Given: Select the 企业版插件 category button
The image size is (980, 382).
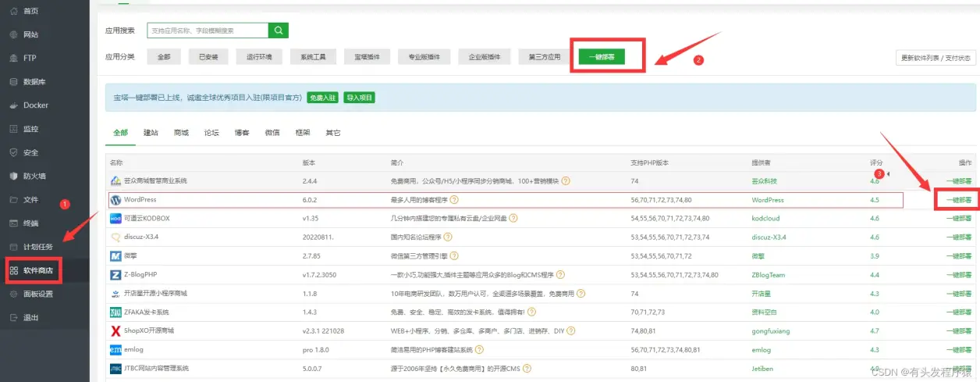Looking at the screenshot, I should click(x=485, y=57).
